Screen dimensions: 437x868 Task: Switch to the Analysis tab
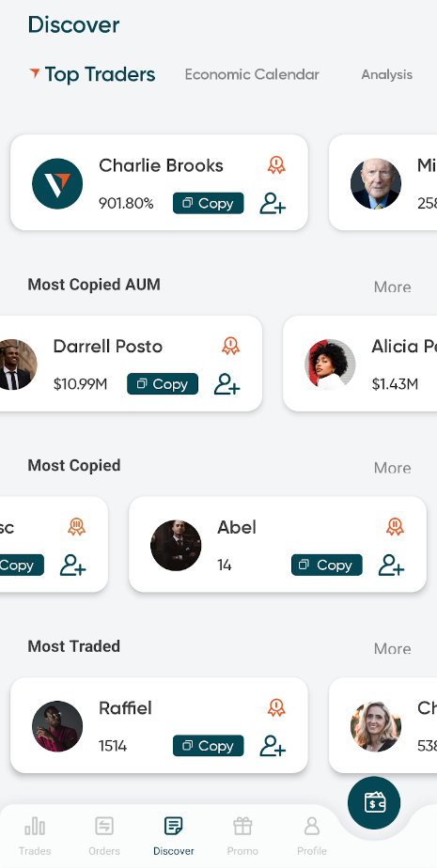point(386,75)
